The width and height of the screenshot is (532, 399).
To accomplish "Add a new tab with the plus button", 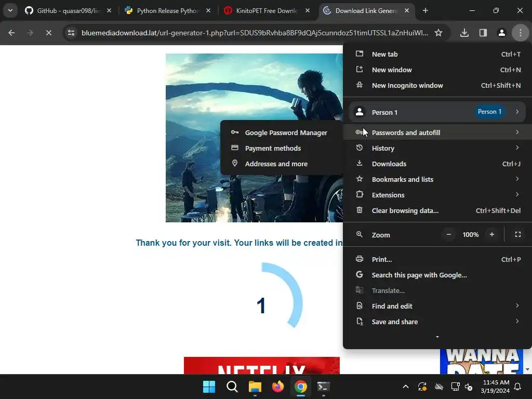I will (425, 10).
